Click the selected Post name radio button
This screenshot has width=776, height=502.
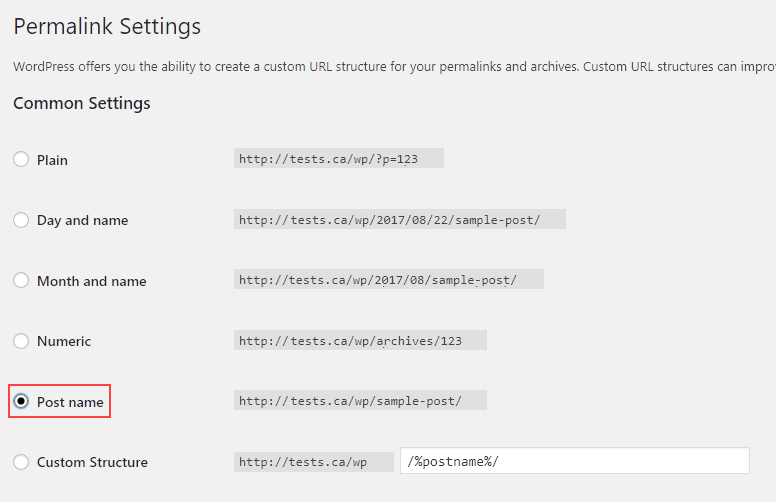21,401
